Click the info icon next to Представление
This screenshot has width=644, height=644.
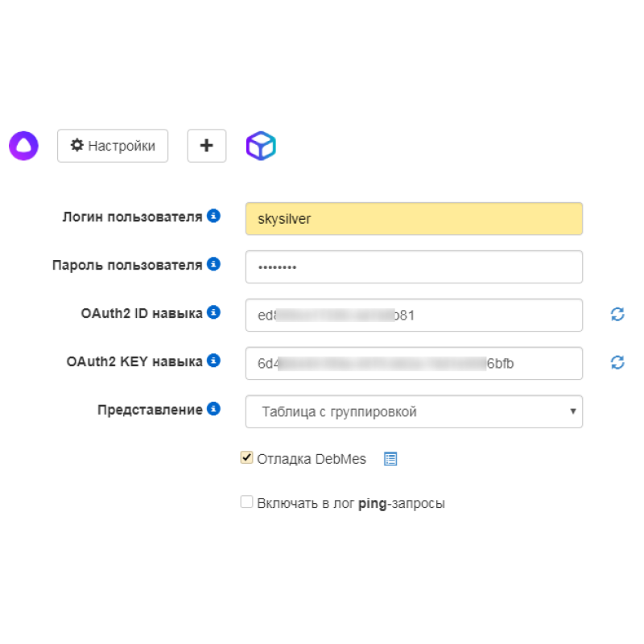pyautogui.click(x=213, y=409)
